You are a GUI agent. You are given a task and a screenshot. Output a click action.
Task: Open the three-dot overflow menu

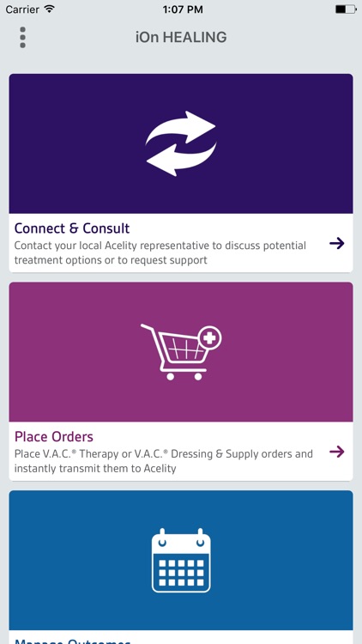coord(22,38)
